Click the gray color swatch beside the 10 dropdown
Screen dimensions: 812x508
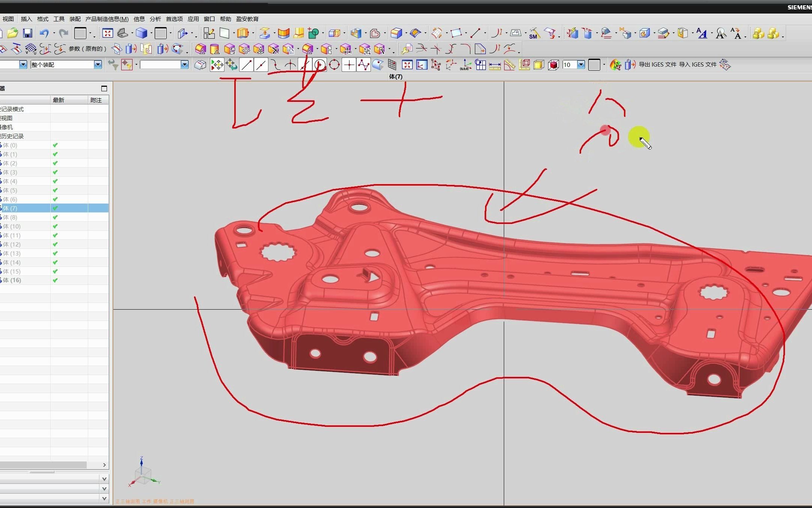click(x=594, y=65)
